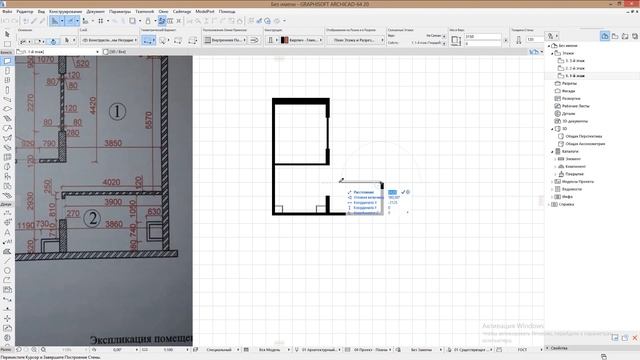Viewport: 640px width, 360px height.
Task: Expand Индексы Проекта in Navigator
Action: pos(552,182)
